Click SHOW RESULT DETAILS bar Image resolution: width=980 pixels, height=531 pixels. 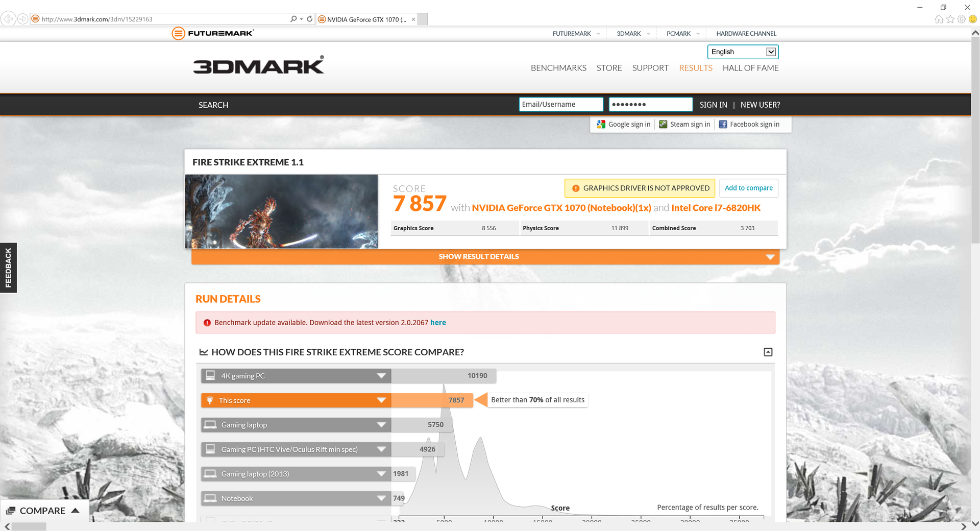pos(485,257)
